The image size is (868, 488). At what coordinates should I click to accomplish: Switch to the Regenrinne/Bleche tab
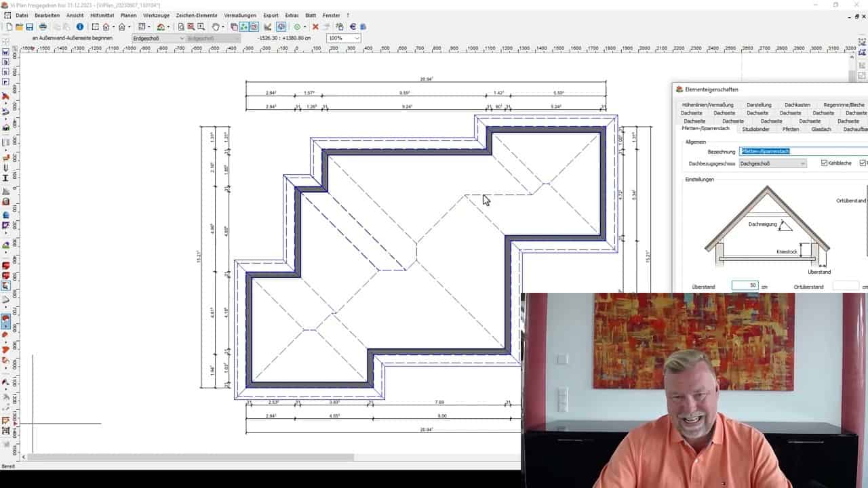844,105
